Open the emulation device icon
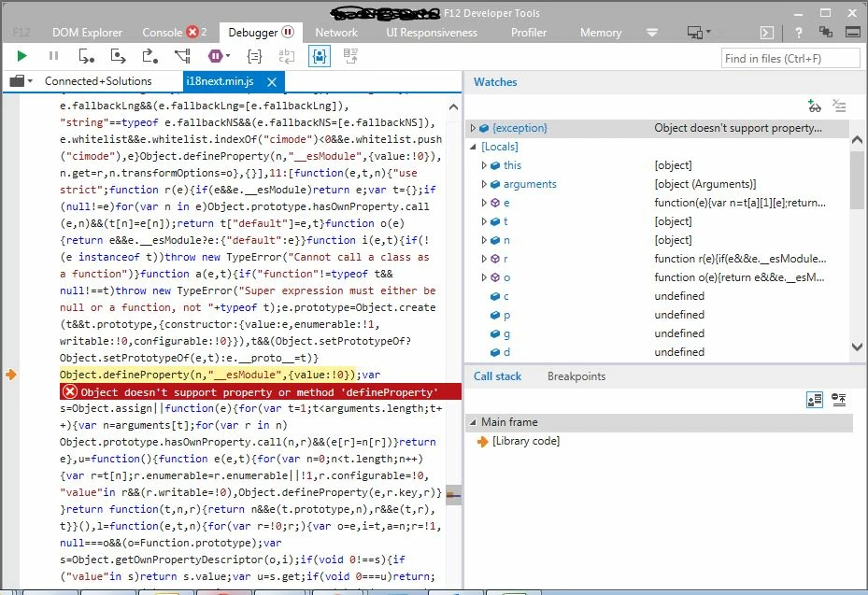 tap(695, 33)
